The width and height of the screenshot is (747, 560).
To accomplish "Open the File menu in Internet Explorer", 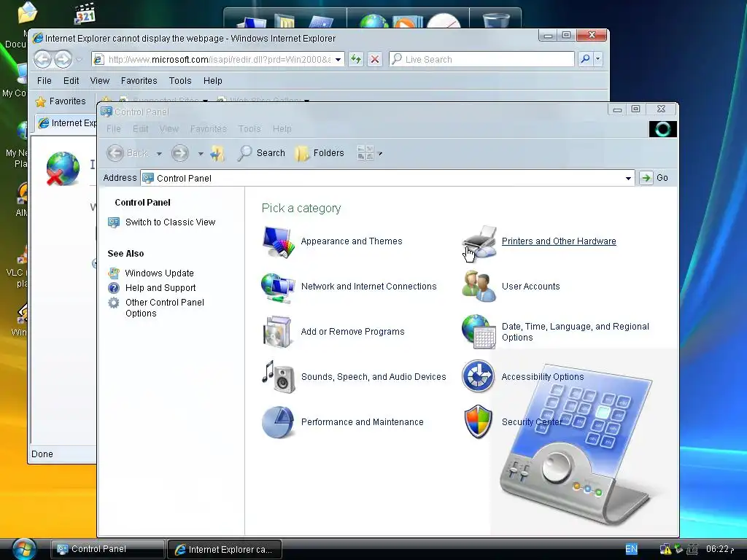I will (44, 81).
